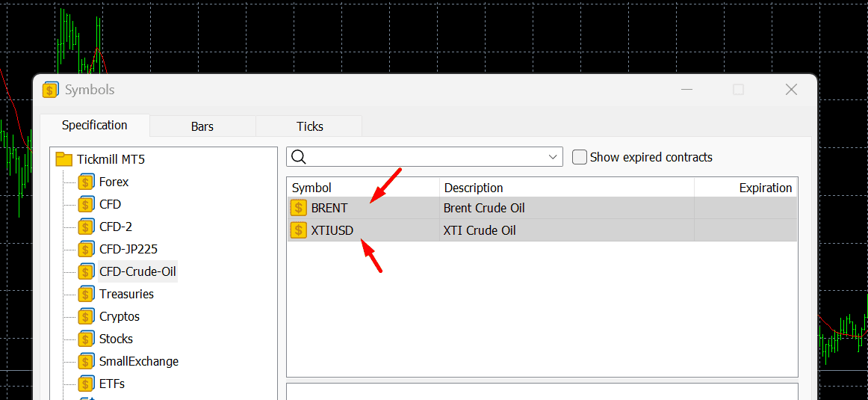Click the Brent Crude Oil description cell
The width and height of the screenshot is (868, 400).
pyautogui.click(x=567, y=209)
